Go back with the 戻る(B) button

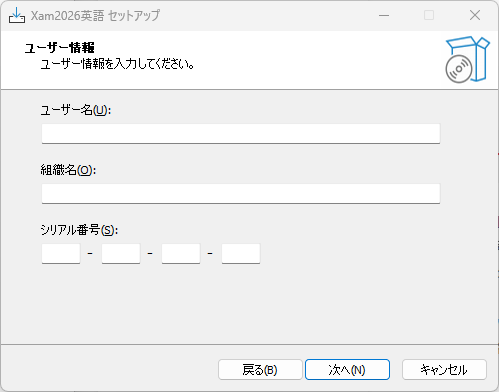click(260, 369)
